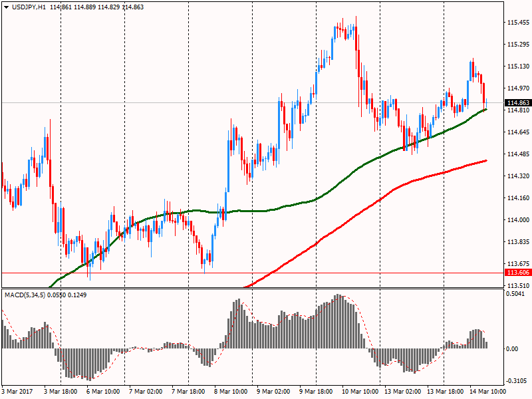Click the 10 Mar 10:00 time label

360,391
